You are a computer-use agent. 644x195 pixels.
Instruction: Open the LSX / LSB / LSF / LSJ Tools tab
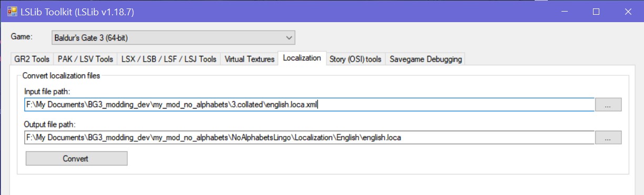[169, 59]
